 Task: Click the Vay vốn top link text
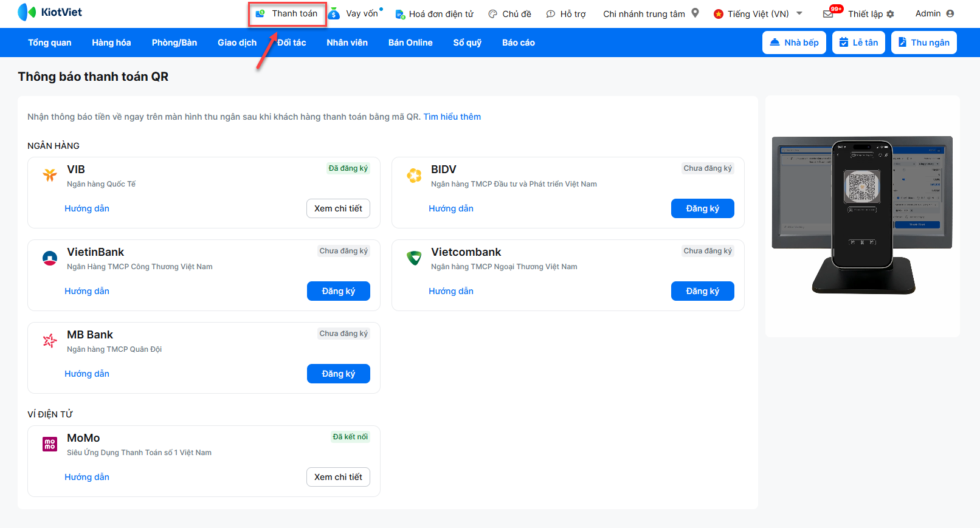pos(362,13)
